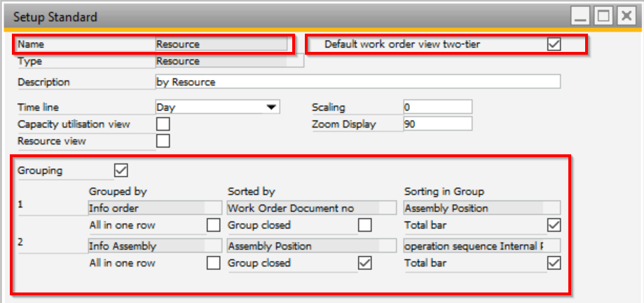644x303 pixels.
Task: Click the Zoom Display field showing 90
Action: (x=437, y=124)
